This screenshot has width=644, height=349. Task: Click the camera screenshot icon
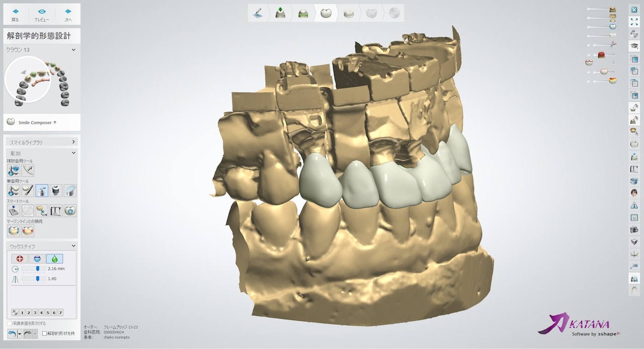click(x=634, y=230)
